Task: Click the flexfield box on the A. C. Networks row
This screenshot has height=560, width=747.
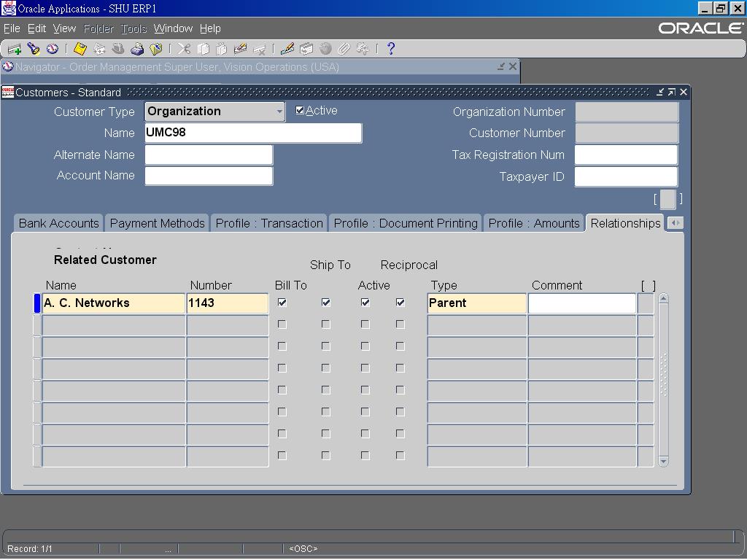Action: coord(646,303)
